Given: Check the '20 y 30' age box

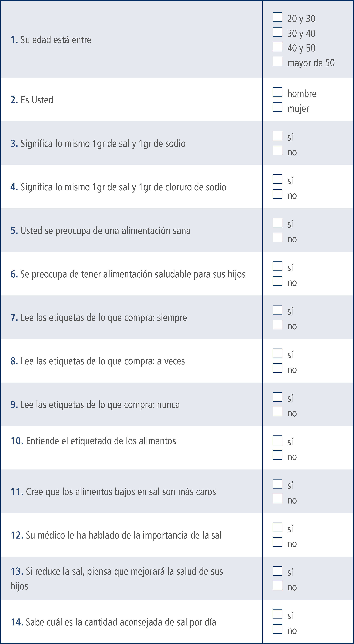Looking at the screenshot, I should tap(277, 17).
